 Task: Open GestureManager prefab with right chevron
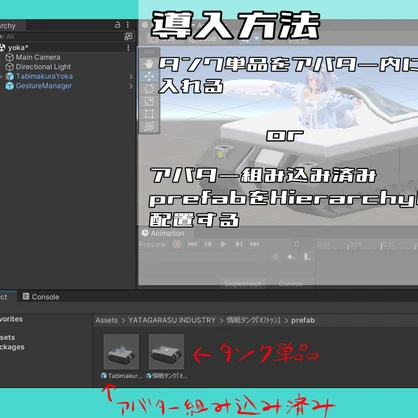131,86
